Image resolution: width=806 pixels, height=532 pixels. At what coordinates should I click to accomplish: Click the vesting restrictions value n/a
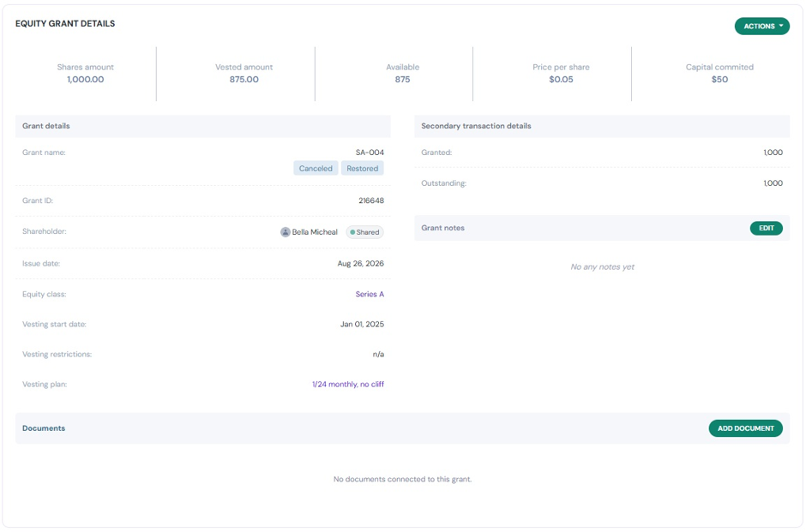coord(378,355)
